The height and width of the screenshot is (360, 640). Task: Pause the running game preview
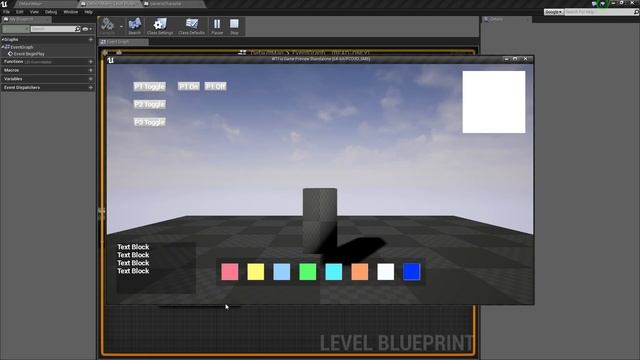coord(217,26)
